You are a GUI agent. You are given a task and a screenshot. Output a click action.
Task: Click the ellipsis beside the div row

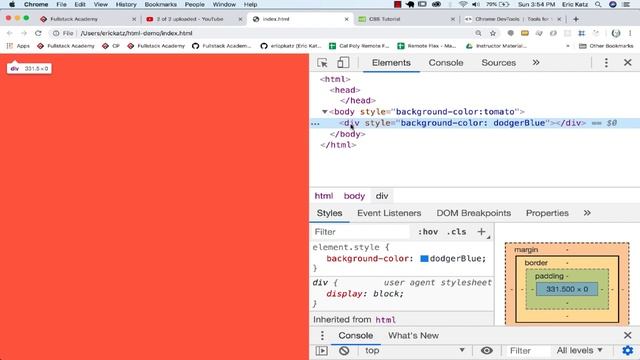(315, 123)
